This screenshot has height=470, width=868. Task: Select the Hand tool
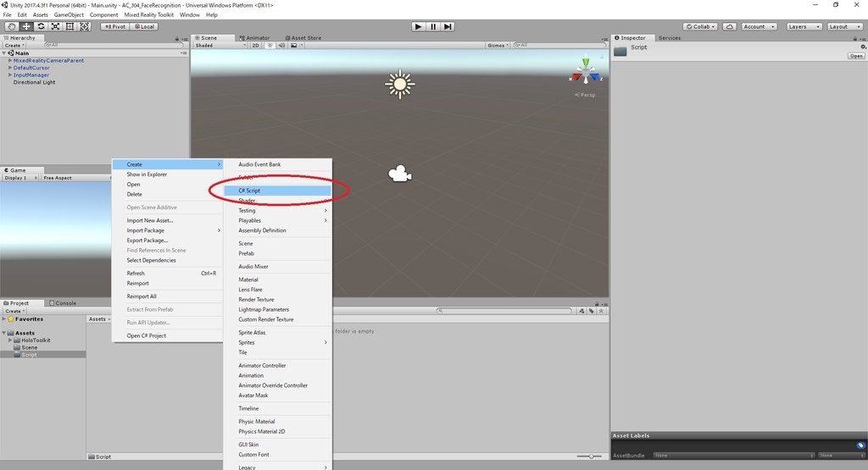point(11,26)
